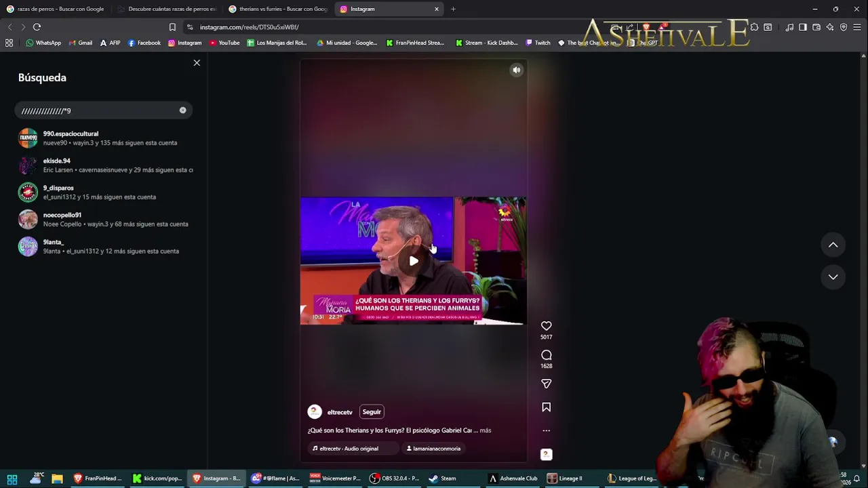This screenshot has height=488, width=868.
Task: Open 'Los Manijas del Rol' bookmark
Action: click(277, 43)
